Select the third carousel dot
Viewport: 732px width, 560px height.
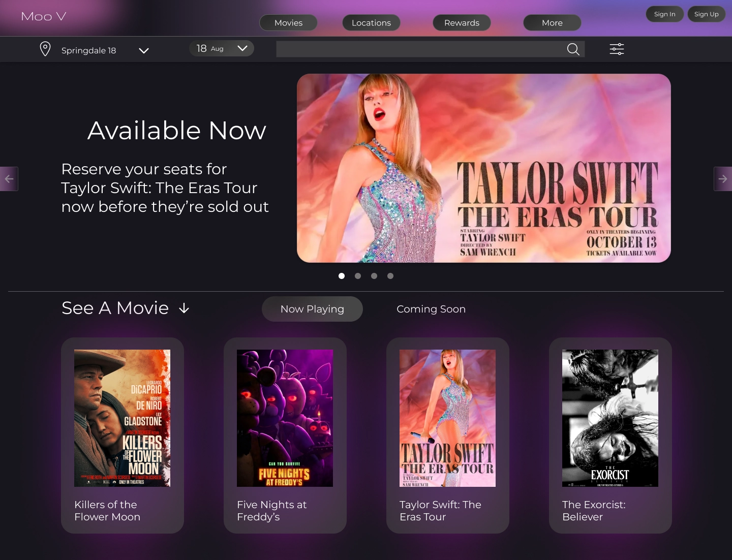(x=374, y=276)
